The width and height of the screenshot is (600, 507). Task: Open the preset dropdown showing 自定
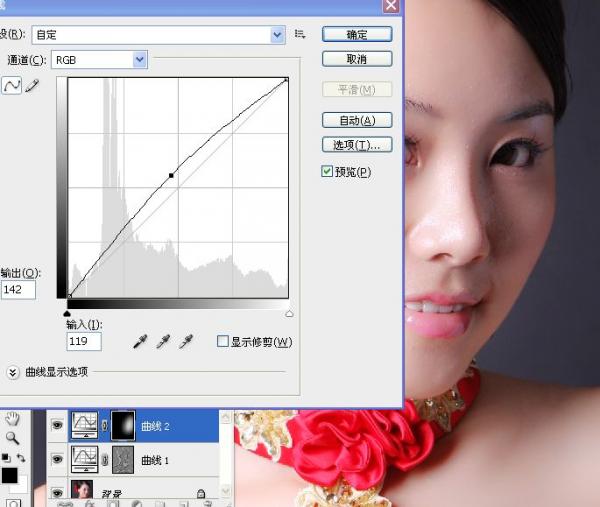point(278,35)
